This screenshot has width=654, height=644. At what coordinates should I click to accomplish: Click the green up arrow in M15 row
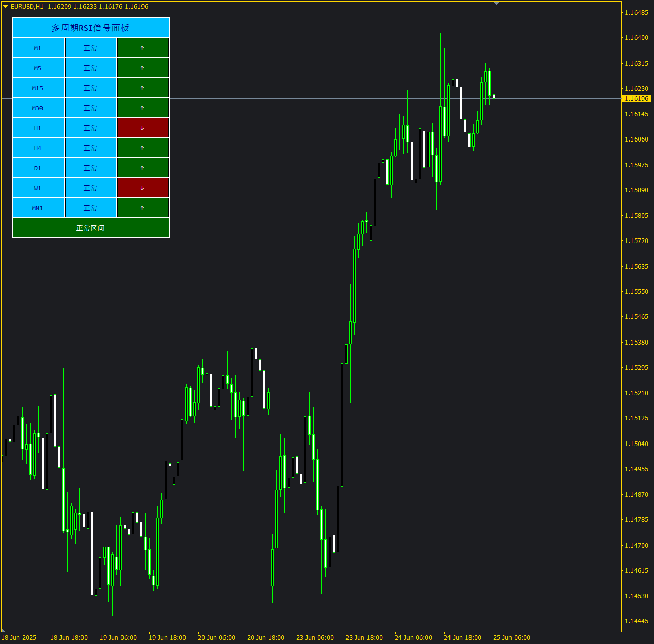coord(143,88)
